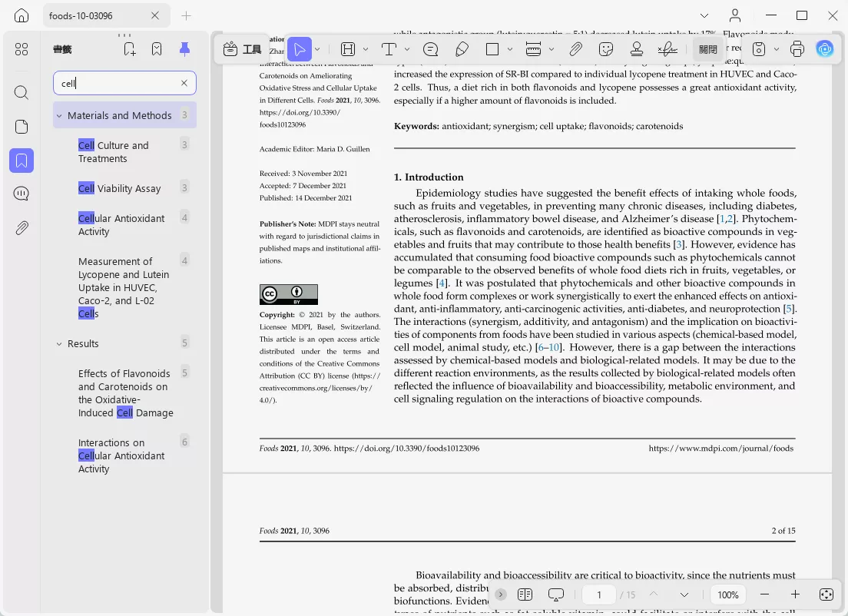Screen dimensions: 848x616
Task: Click the 100% zoom level field
Action: coord(728,595)
